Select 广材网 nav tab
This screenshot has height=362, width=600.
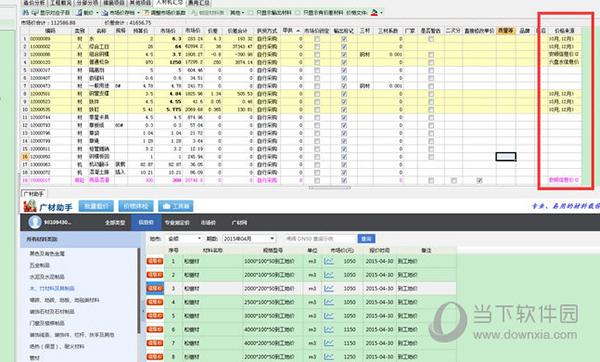[x=240, y=223]
